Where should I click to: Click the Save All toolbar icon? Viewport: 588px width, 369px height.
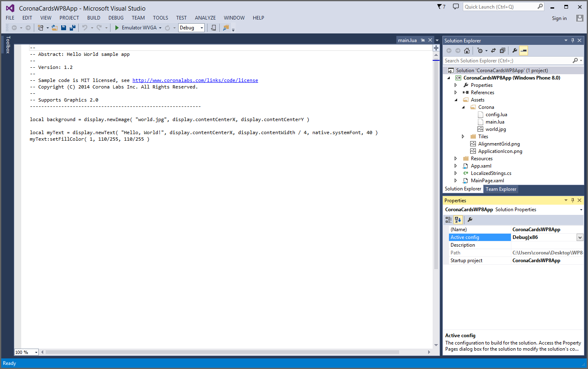coord(73,28)
